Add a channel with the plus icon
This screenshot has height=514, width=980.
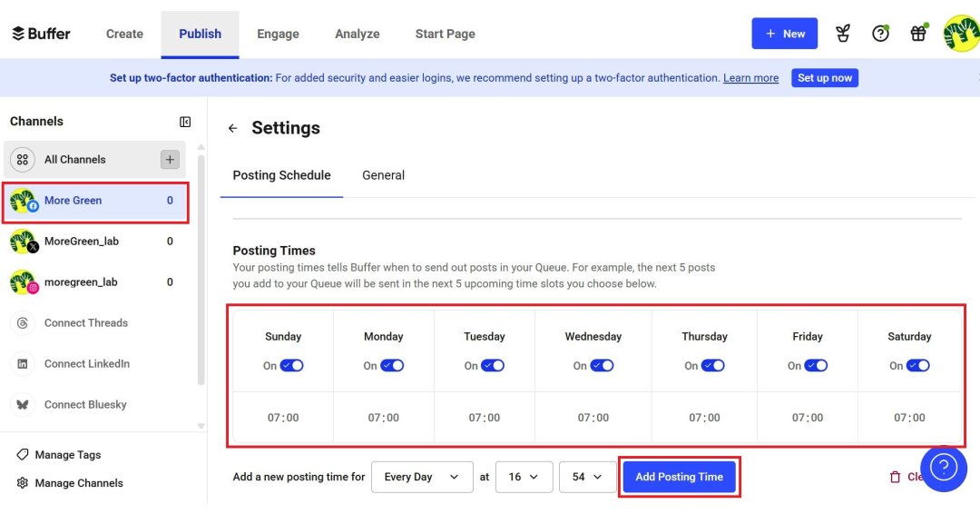click(170, 160)
